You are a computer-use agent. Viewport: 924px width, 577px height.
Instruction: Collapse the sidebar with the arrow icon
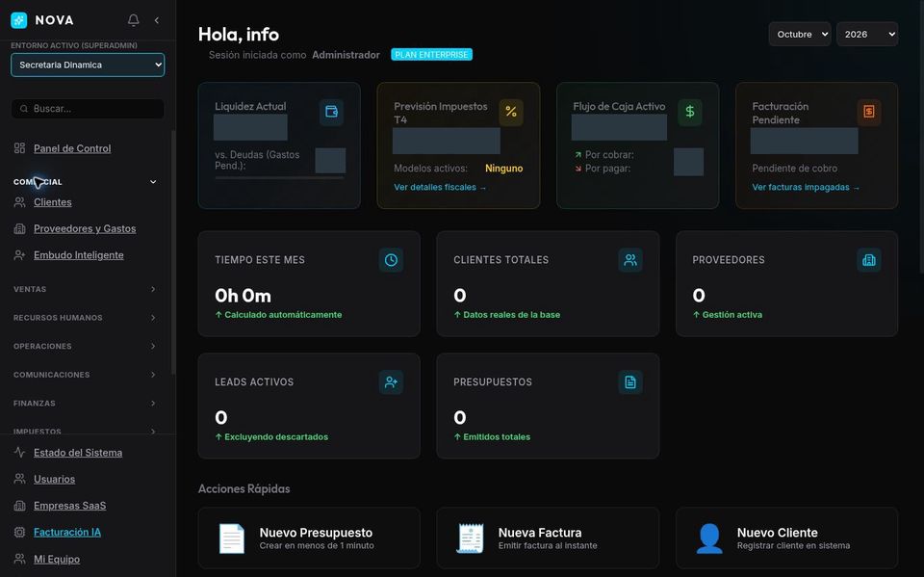[157, 20]
